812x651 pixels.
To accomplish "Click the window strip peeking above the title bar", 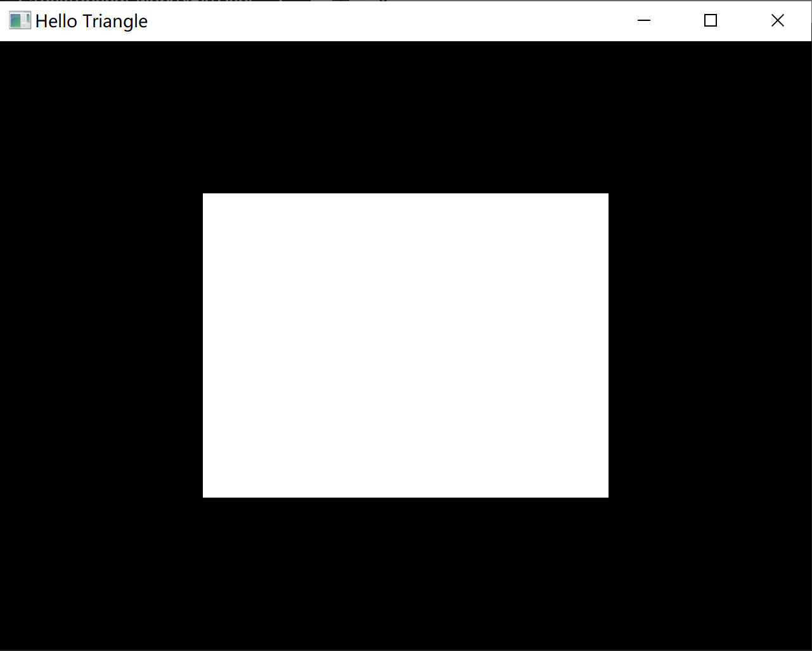I will coord(190,3).
